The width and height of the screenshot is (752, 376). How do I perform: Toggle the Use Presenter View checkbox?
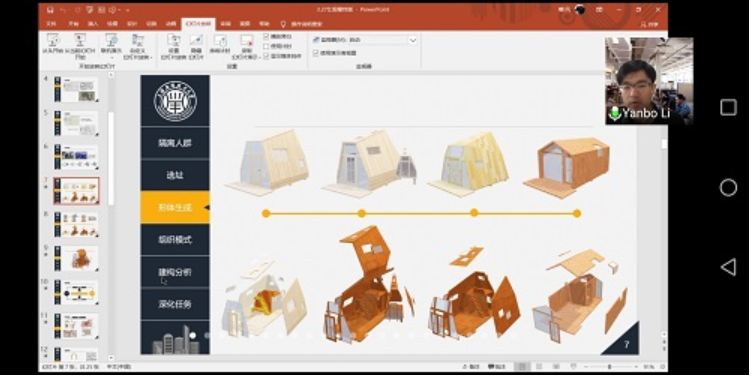tap(316, 53)
